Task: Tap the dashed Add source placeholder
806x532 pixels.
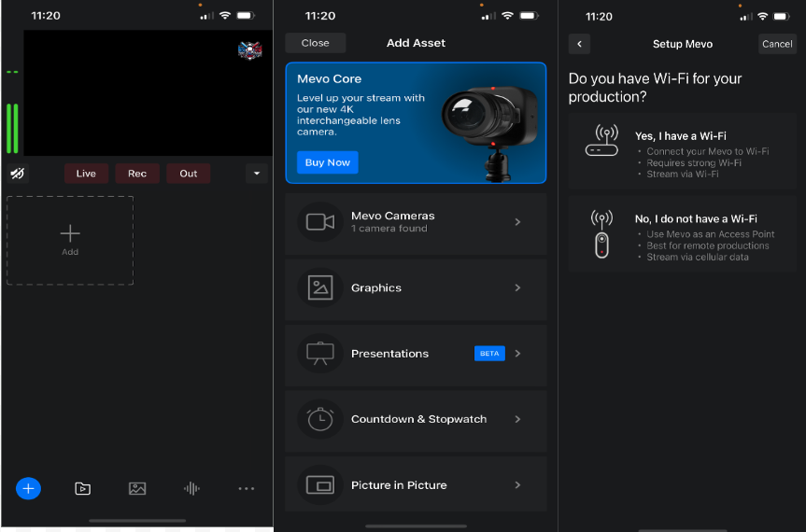Action: [x=70, y=240]
